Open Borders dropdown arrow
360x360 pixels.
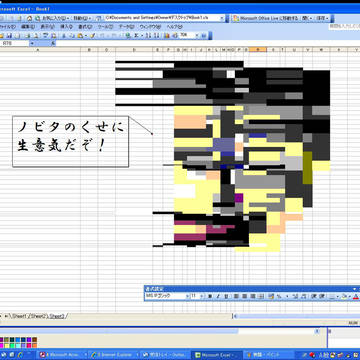(x=338, y=296)
